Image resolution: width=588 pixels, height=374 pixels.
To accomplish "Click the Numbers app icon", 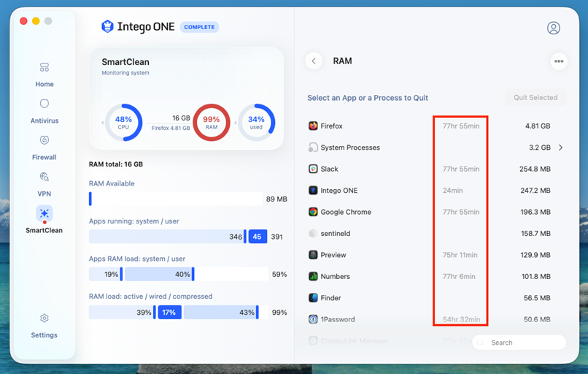I will pyautogui.click(x=313, y=276).
